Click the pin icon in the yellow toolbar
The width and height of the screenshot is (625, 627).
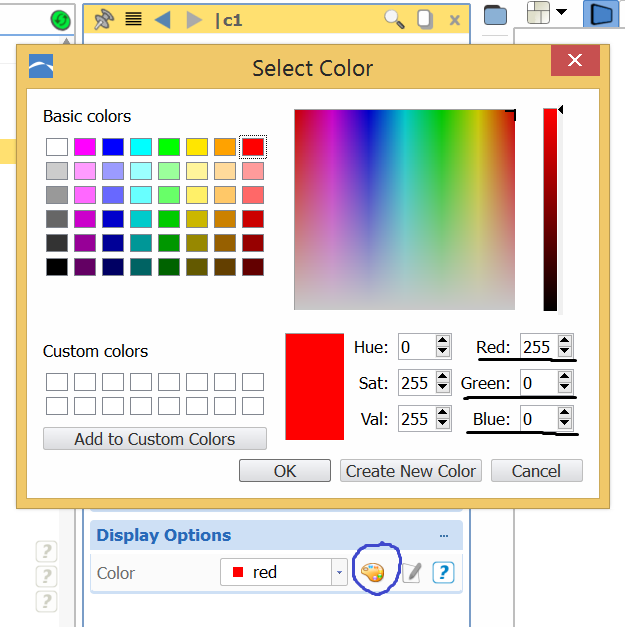[104, 20]
